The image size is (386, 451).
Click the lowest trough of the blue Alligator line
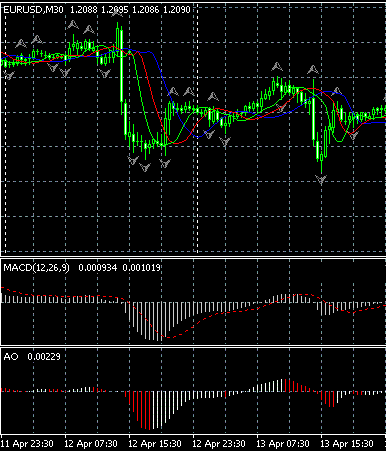pyautogui.click(x=198, y=137)
